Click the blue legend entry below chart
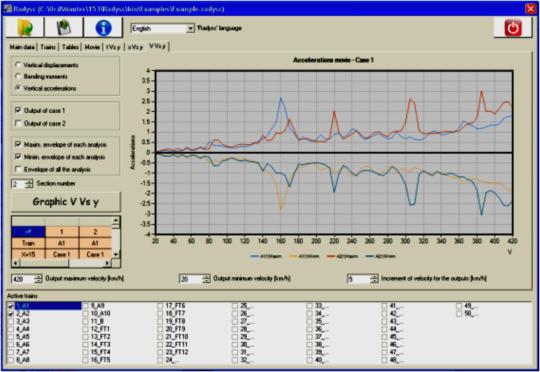Screen dimensions: 540x372 point(267,256)
